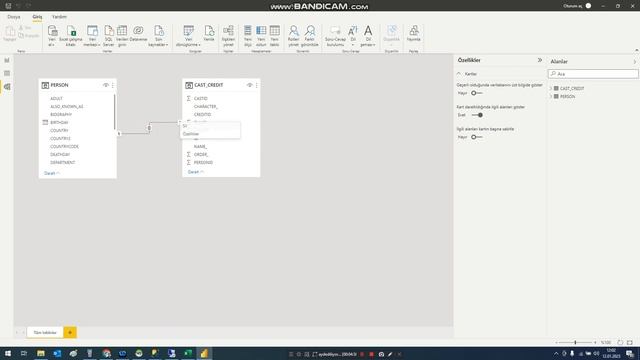Choose Özellikler from relationship context menu

coord(210,134)
